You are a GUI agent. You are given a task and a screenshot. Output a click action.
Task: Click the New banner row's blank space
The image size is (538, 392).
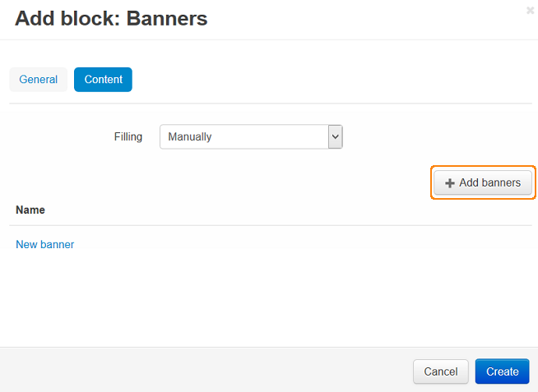[302, 244]
